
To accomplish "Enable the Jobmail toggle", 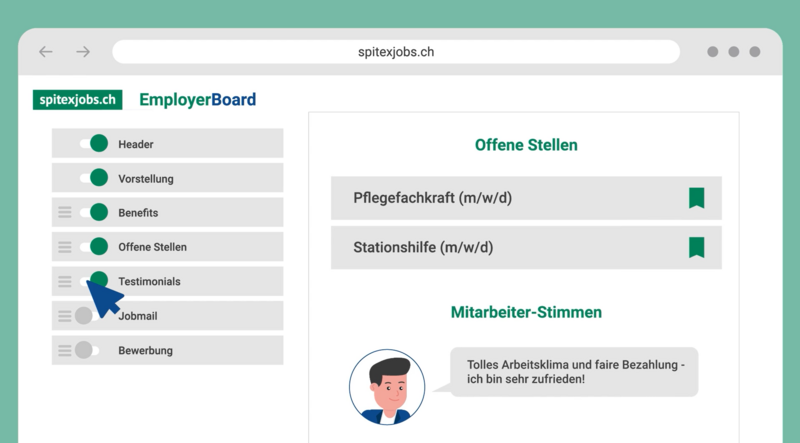I will 88,315.
